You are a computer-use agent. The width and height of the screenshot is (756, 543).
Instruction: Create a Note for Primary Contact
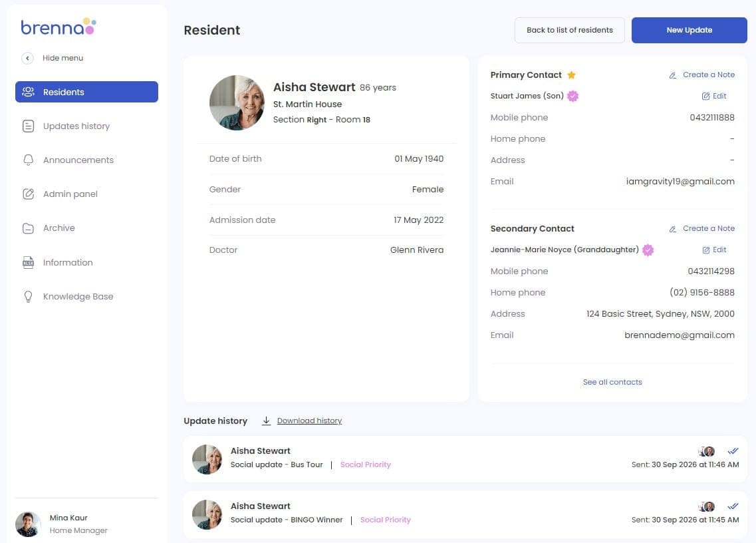click(702, 75)
